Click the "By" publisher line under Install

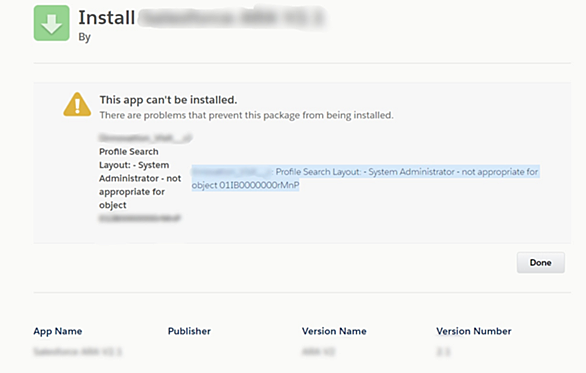(84, 37)
